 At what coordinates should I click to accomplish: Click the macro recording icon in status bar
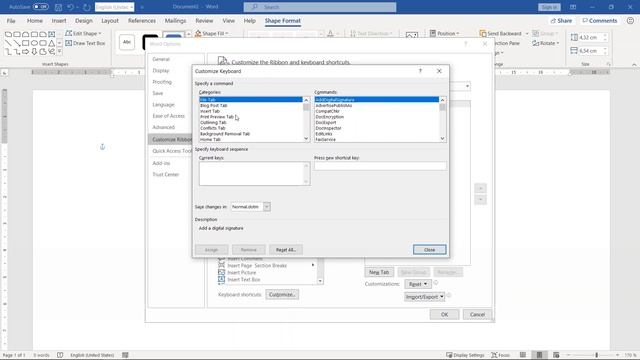pos(125,355)
